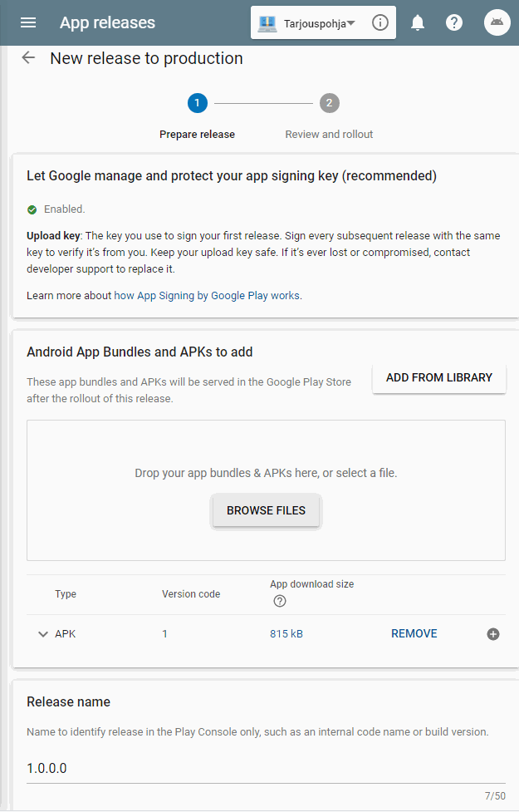Click the account avatar icon
Screen dimensions: 519x812
[x=497, y=22]
